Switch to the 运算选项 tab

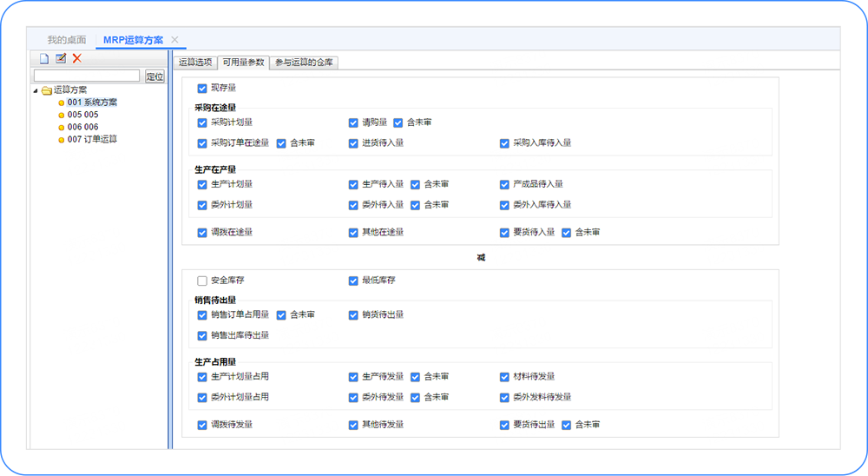(x=194, y=63)
